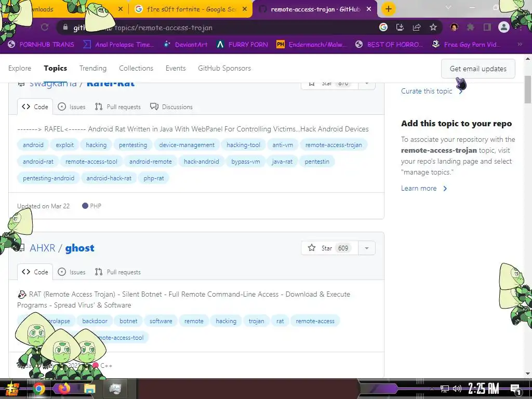The height and width of the screenshot is (399, 532).
Task: Bookmark this page with the star icon
Action: [433, 27]
